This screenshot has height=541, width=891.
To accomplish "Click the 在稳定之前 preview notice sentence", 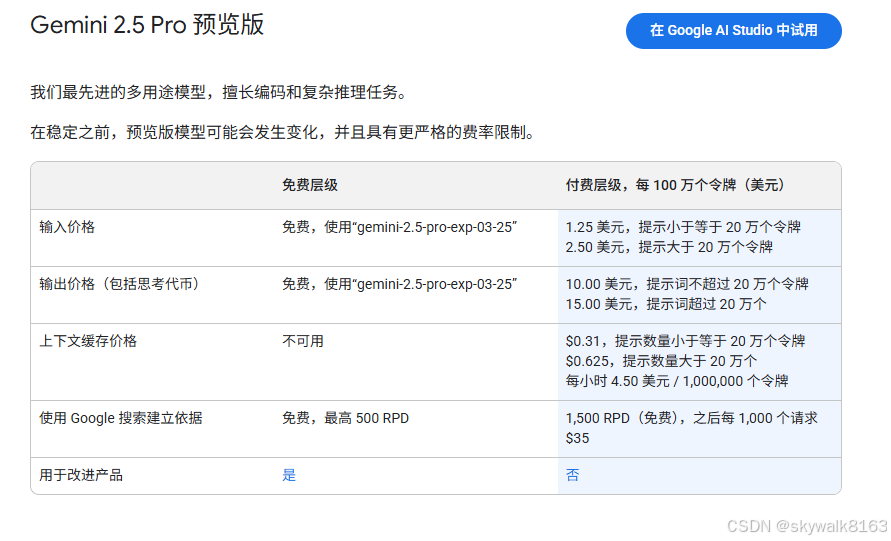I will coord(284,132).
